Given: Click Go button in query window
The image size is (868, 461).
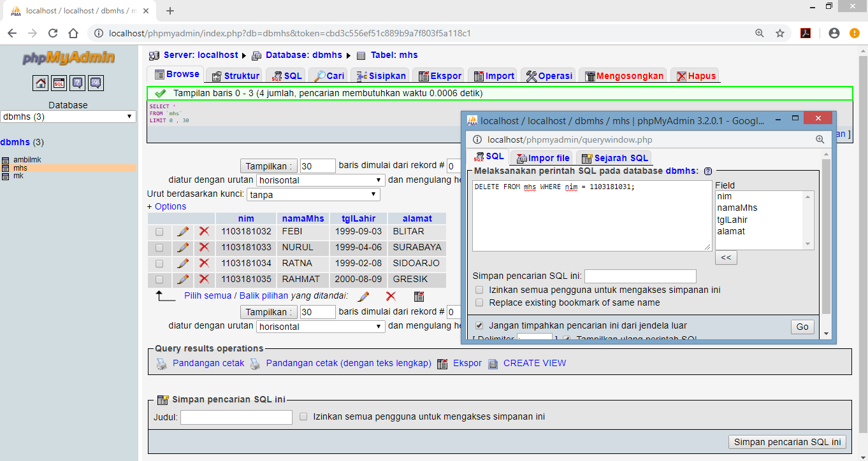Looking at the screenshot, I should click(802, 327).
